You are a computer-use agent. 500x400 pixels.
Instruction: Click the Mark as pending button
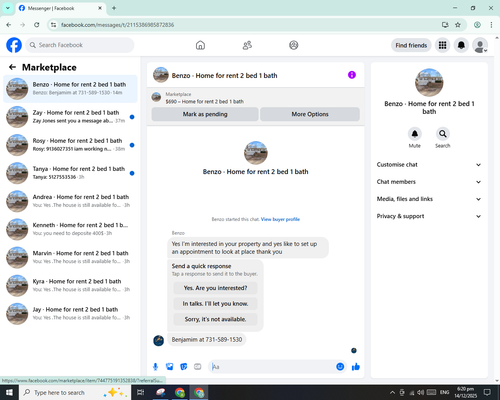pos(205,114)
